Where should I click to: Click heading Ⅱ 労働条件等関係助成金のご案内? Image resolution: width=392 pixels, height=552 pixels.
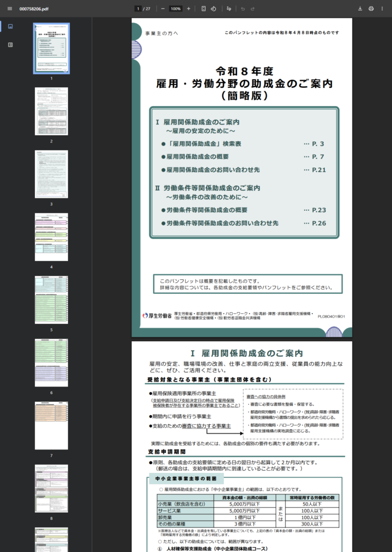click(208, 188)
